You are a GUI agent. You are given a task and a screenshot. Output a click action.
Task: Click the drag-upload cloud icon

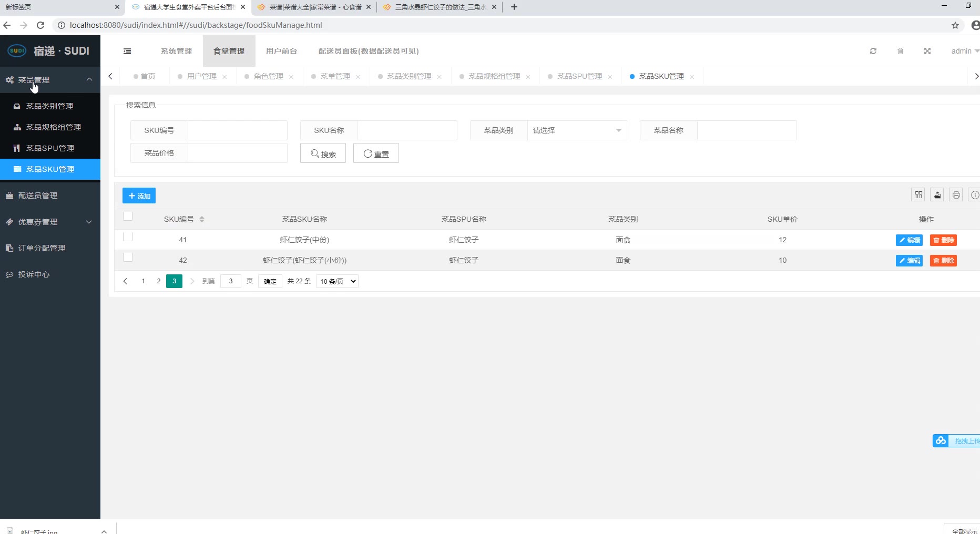point(941,441)
